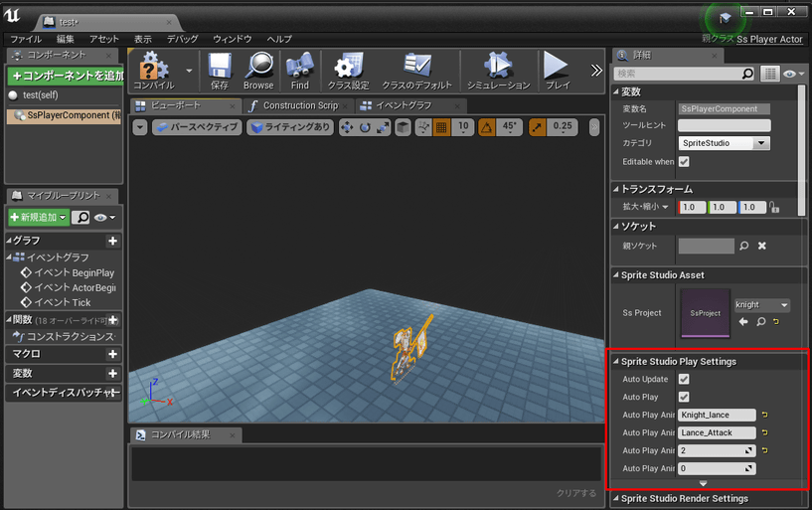Image resolution: width=812 pixels, height=510 pixels.
Task: Open My Blueprint view options eye icon
Action: click(104, 218)
